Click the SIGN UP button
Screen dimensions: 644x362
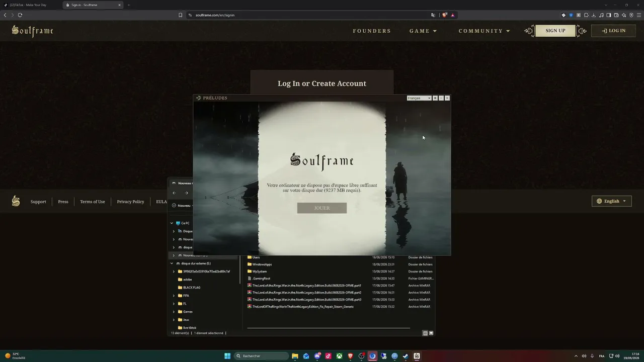point(555,31)
